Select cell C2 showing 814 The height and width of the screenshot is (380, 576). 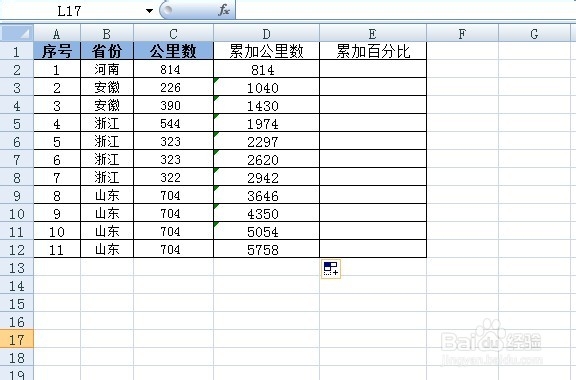coord(173,69)
